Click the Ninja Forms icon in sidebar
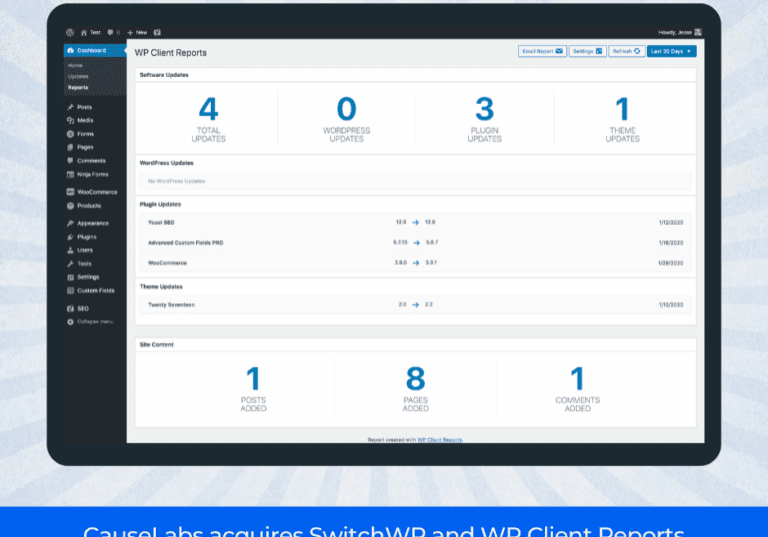 click(71, 174)
